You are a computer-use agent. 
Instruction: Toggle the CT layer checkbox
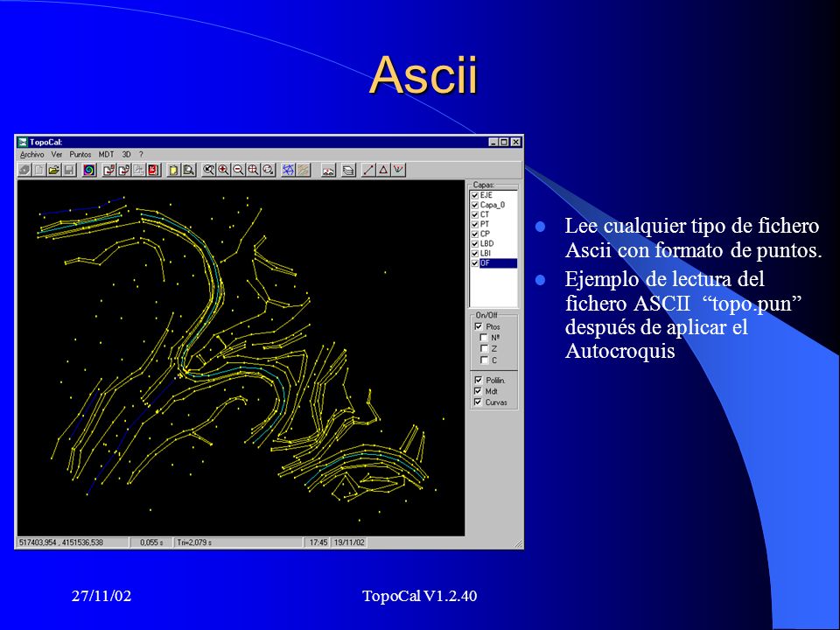pyautogui.click(x=474, y=215)
